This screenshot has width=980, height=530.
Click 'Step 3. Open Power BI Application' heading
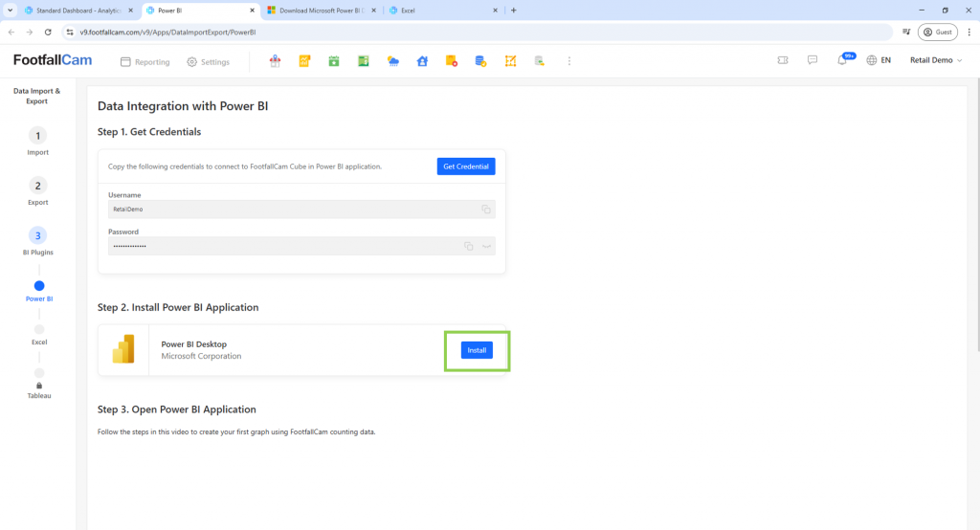coord(177,409)
